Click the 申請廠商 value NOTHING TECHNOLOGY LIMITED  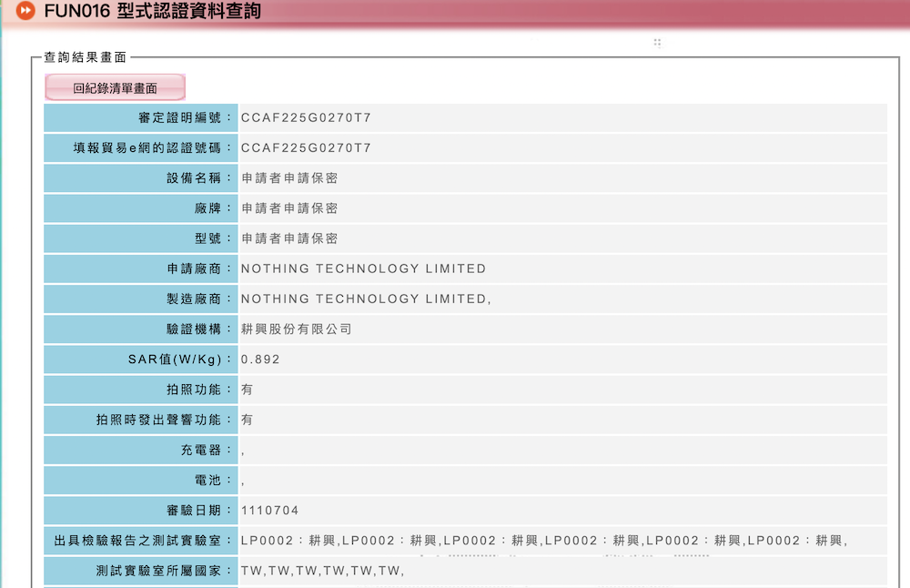click(x=363, y=269)
